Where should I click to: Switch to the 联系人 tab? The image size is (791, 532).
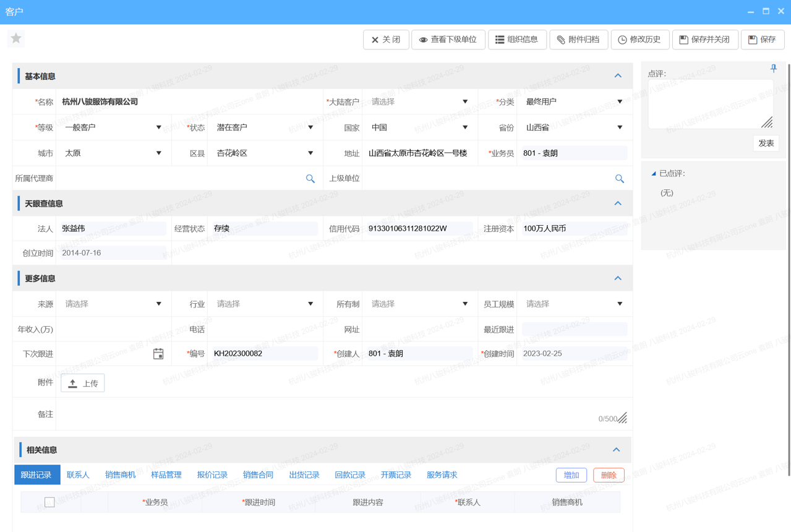(x=77, y=474)
